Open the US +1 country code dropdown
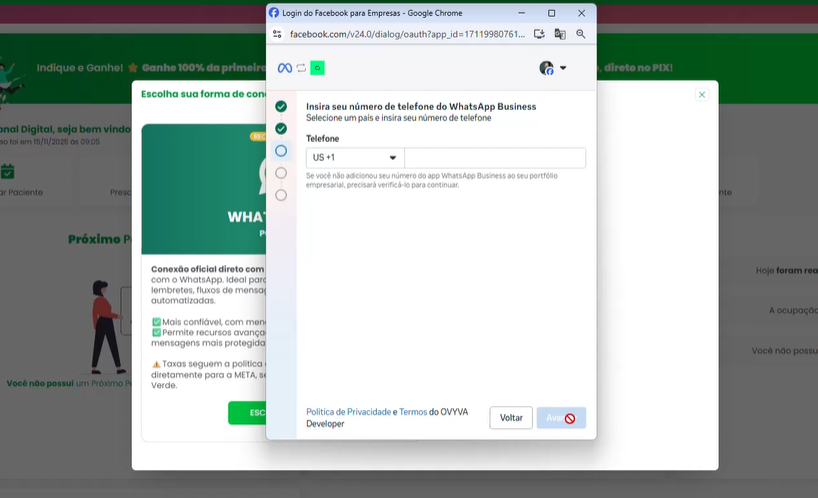The width and height of the screenshot is (818, 498). (354, 158)
